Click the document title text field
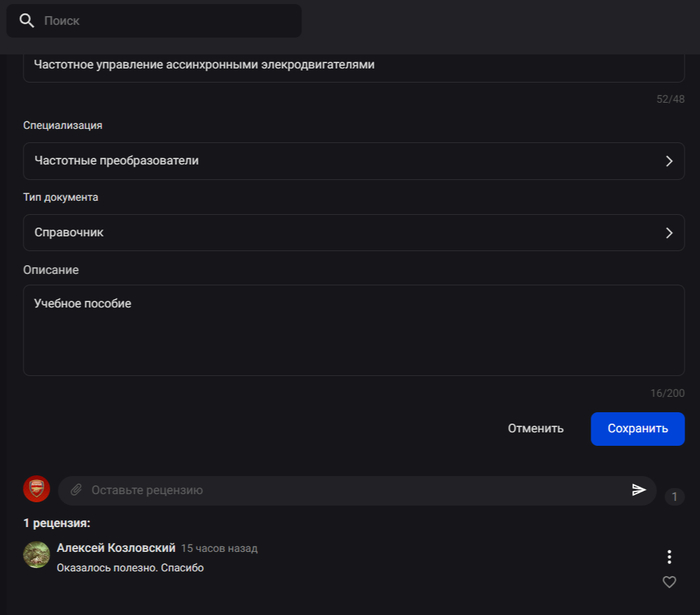 [354, 67]
